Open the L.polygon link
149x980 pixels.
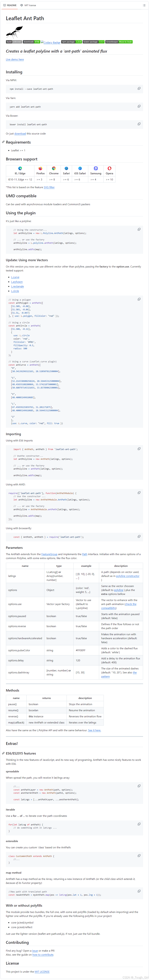(x=17, y=282)
